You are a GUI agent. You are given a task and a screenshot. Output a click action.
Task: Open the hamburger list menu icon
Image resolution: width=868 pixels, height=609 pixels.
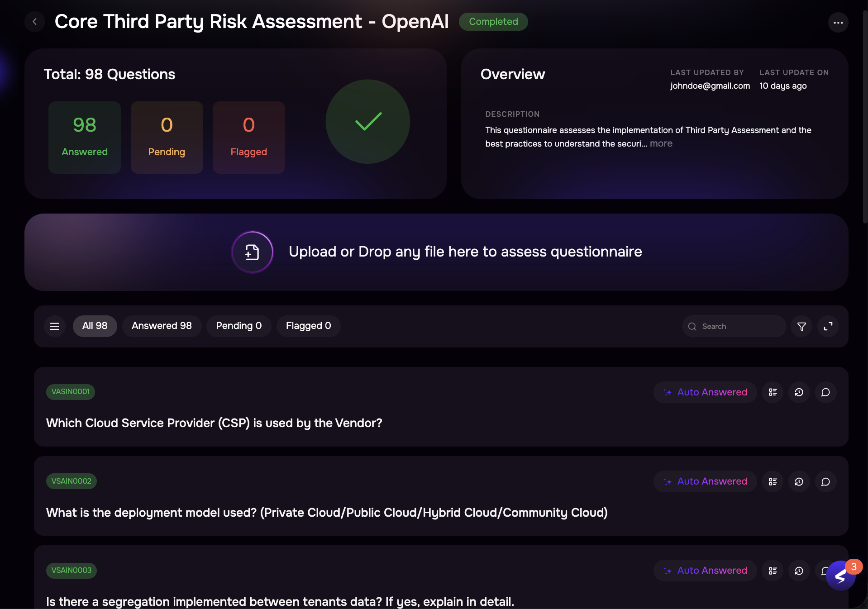tap(54, 326)
